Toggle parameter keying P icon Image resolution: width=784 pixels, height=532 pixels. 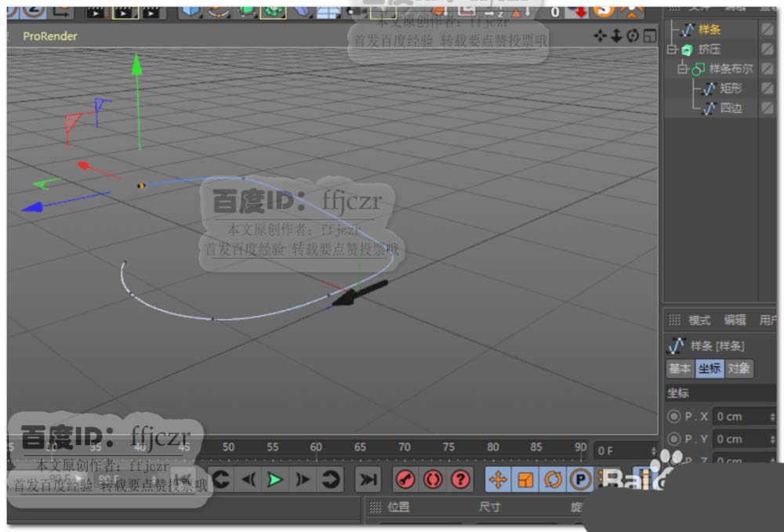pyautogui.click(x=580, y=480)
